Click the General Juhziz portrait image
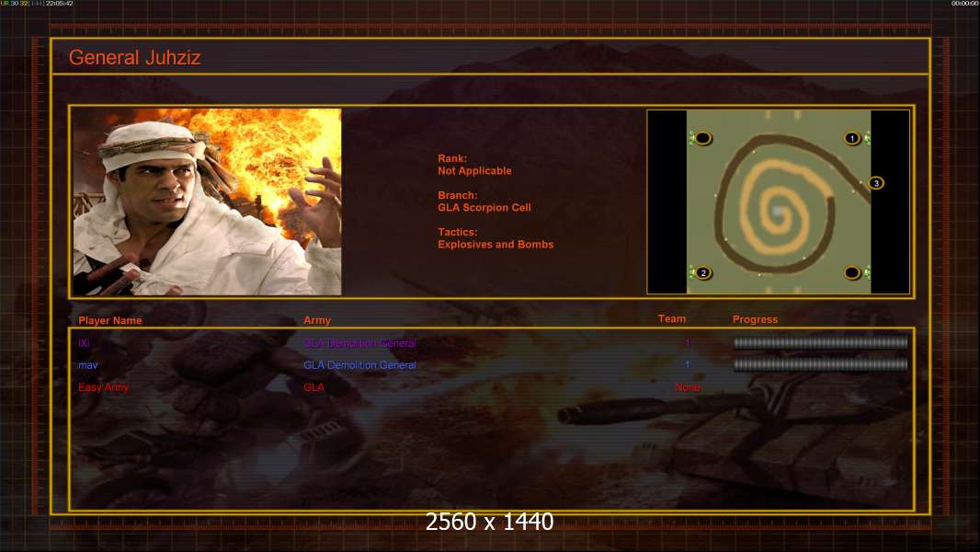Image resolution: width=980 pixels, height=552 pixels. (207, 201)
